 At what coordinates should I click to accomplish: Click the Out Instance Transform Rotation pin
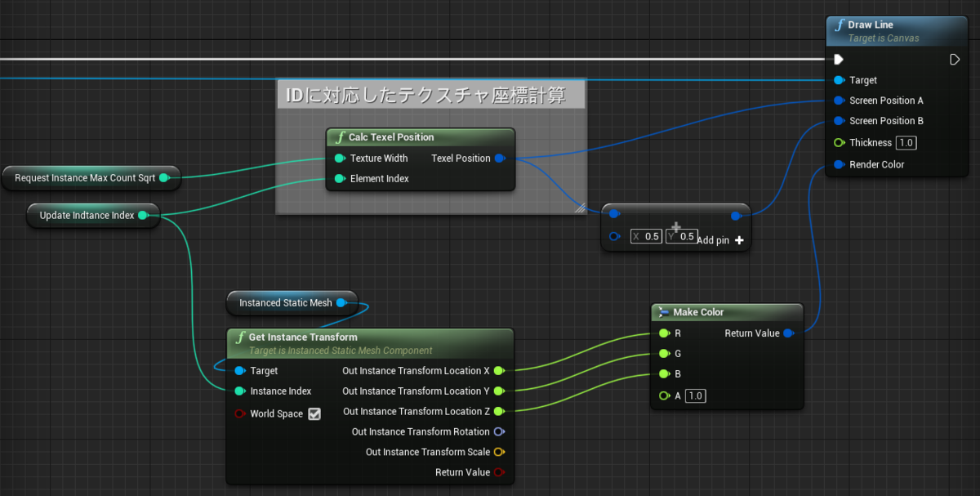[499, 431]
